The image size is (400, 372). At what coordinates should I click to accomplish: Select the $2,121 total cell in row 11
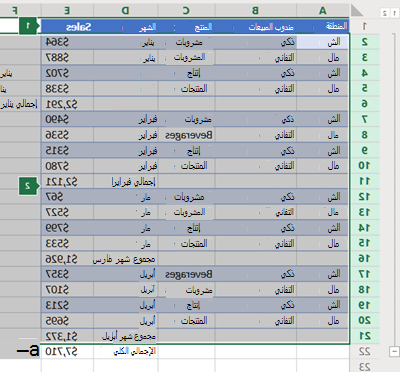coord(68,181)
